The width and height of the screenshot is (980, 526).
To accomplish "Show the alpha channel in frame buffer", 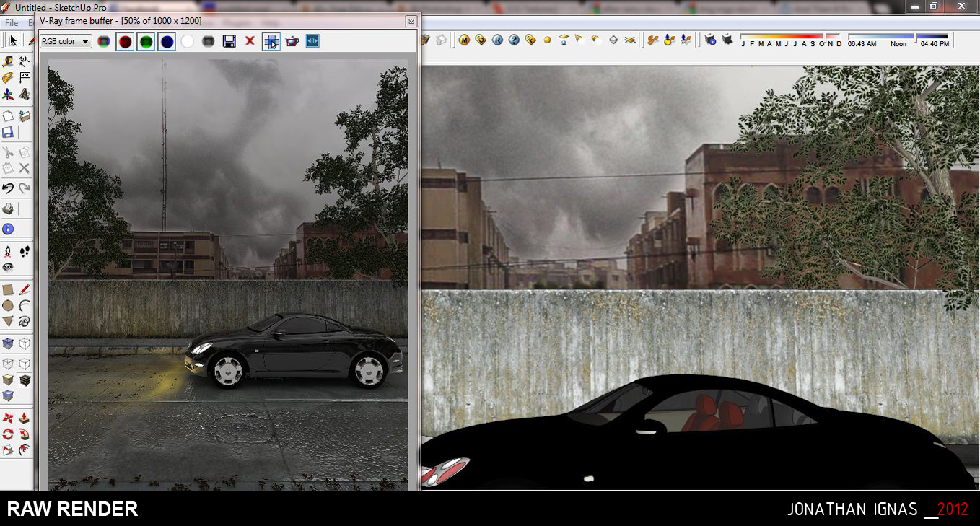I will click(188, 41).
